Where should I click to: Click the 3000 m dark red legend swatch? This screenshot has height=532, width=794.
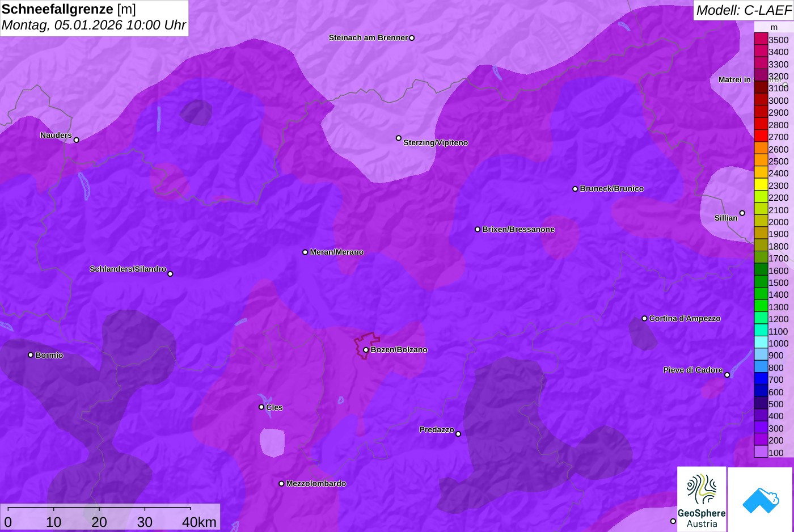tap(761, 100)
